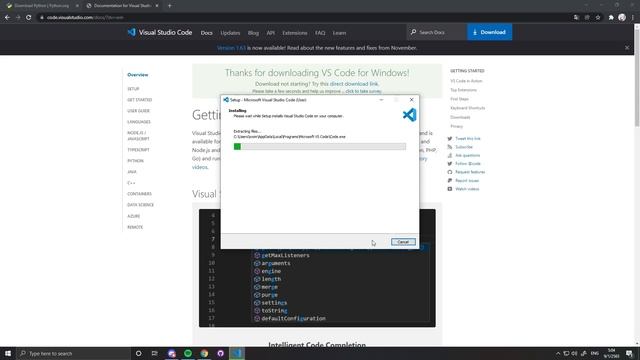Open the Docs menu item
This screenshot has width=640, height=360.
pyautogui.click(x=207, y=33)
